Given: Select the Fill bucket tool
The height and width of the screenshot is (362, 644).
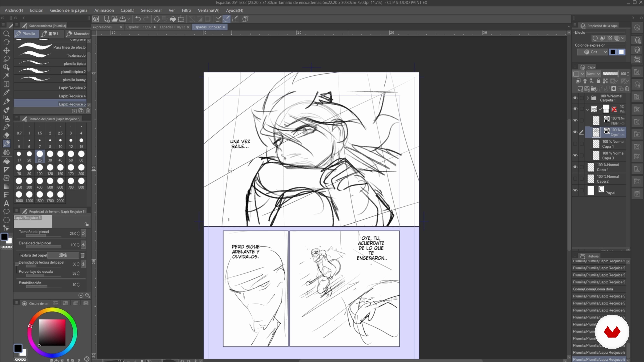Looking at the screenshot, I should (7, 161).
